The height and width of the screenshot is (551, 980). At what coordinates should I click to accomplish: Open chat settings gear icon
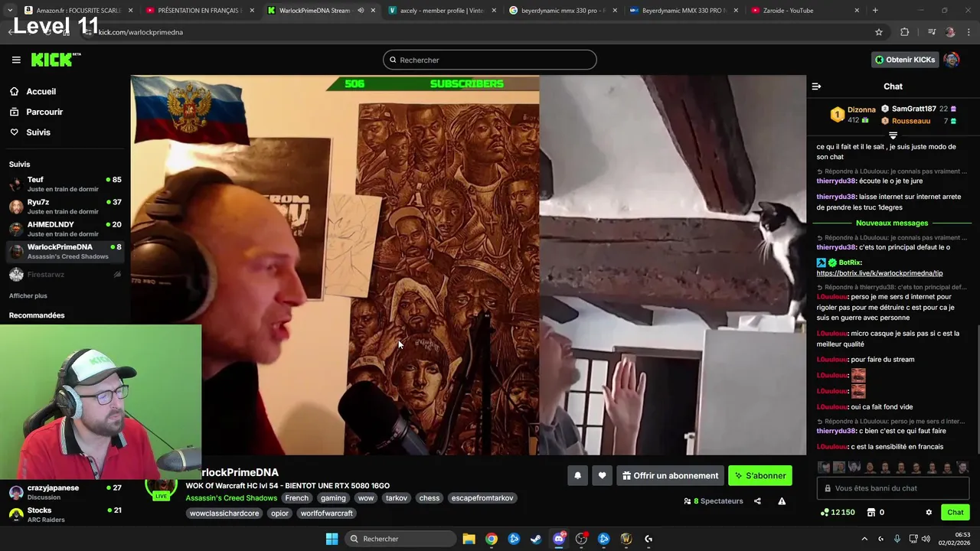929,513
